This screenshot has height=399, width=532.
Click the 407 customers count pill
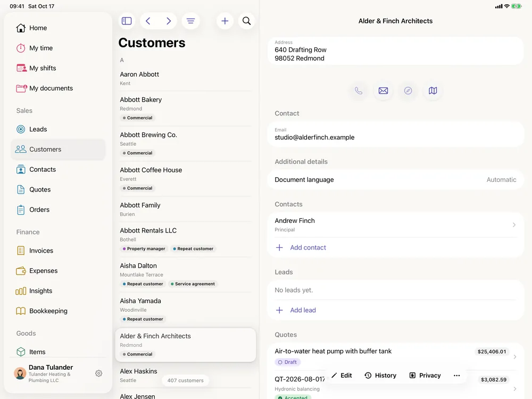(x=185, y=381)
